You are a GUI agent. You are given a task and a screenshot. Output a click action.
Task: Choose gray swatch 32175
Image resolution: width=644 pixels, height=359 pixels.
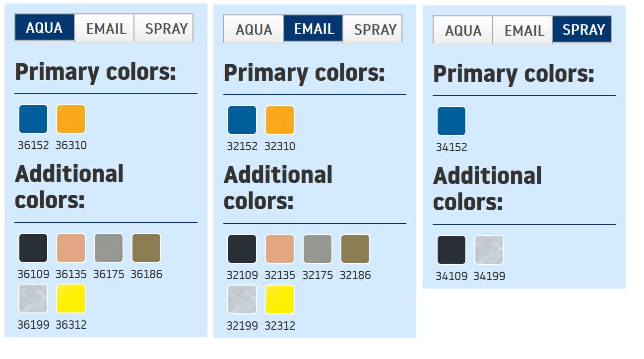pyautogui.click(x=318, y=249)
